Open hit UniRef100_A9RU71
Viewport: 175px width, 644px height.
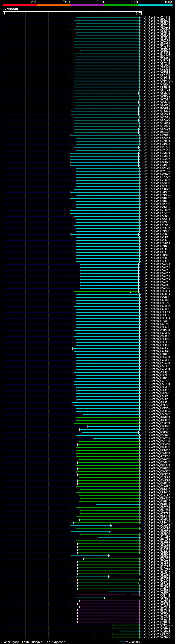click(157, 417)
